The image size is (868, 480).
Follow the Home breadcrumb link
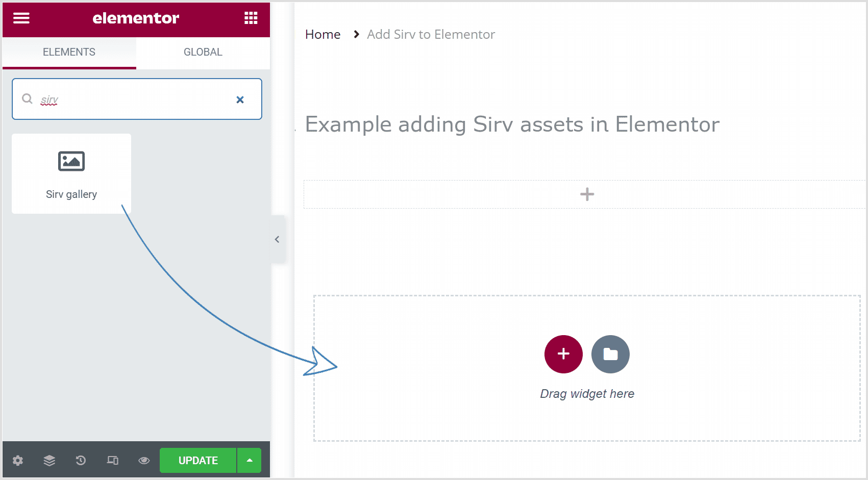point(323,34)
